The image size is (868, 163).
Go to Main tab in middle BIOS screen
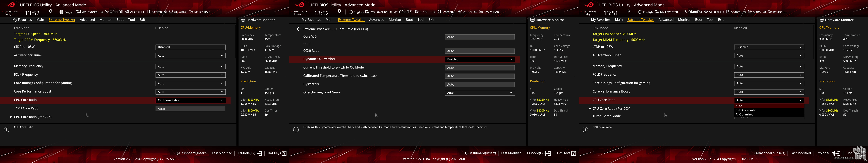pos(330,20)
